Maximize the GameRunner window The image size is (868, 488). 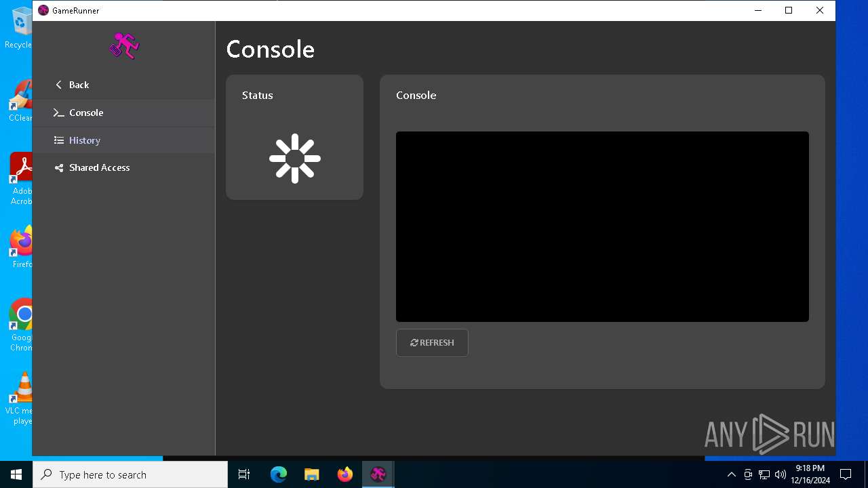pos(789,10)
